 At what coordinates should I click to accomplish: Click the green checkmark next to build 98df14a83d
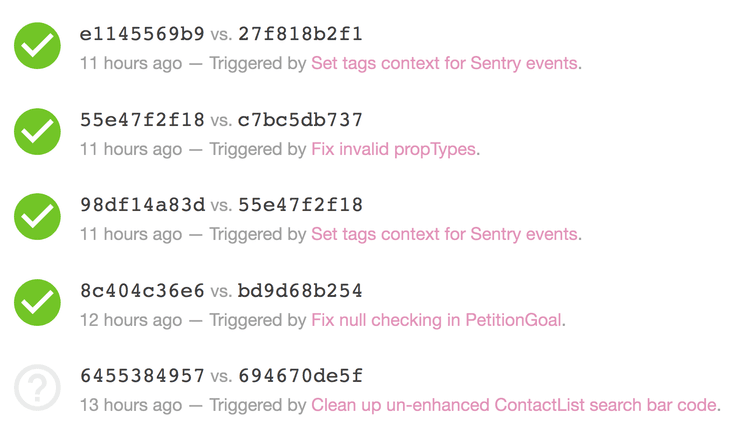point(38,217)
